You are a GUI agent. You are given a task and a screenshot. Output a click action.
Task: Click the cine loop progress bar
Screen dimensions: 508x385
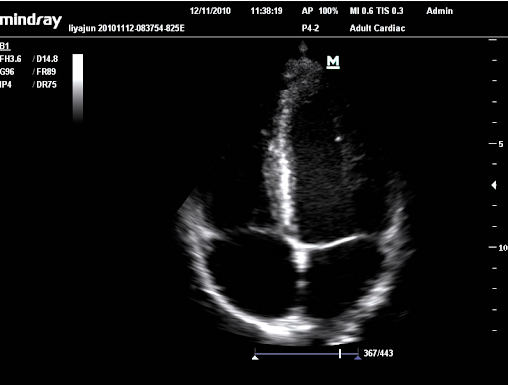(306, 354)
